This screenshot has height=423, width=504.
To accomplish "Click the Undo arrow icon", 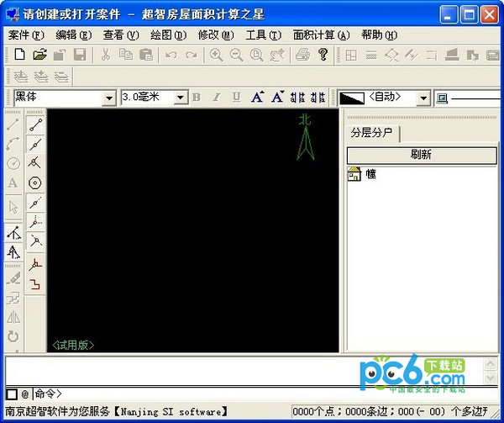I will pos(171,55).
